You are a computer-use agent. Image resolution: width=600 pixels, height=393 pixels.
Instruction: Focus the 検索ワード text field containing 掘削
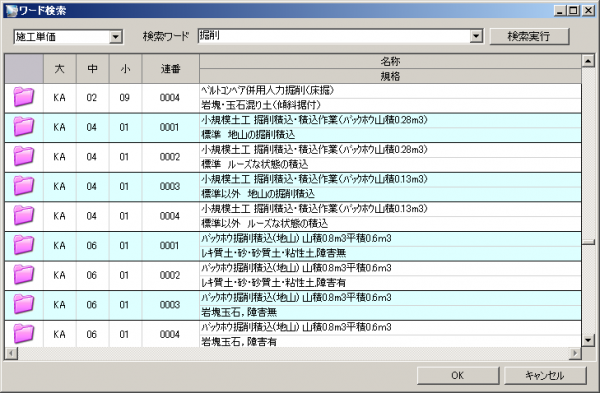coord(334,36)
